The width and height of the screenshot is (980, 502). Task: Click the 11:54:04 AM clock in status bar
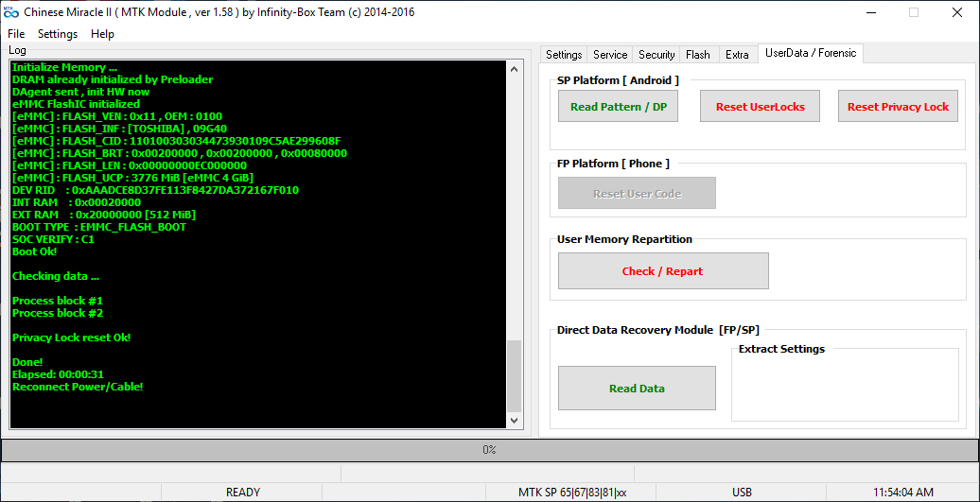point(903,493)
